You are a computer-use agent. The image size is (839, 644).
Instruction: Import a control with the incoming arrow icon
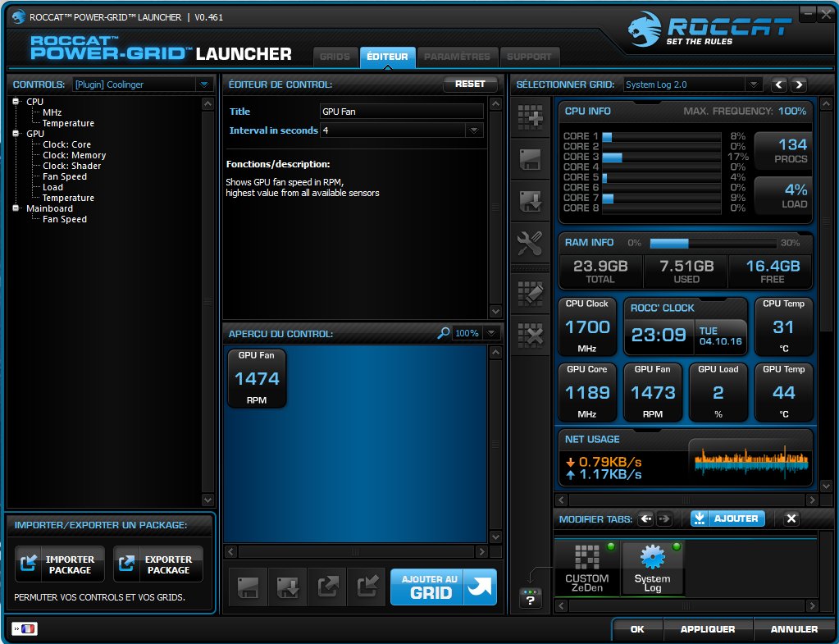point(367,587)
